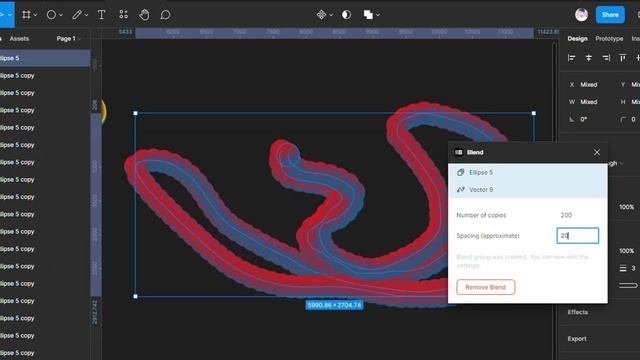Open the Resources tool
Viewport: 640px width, 360px height.
coord(123,15)
